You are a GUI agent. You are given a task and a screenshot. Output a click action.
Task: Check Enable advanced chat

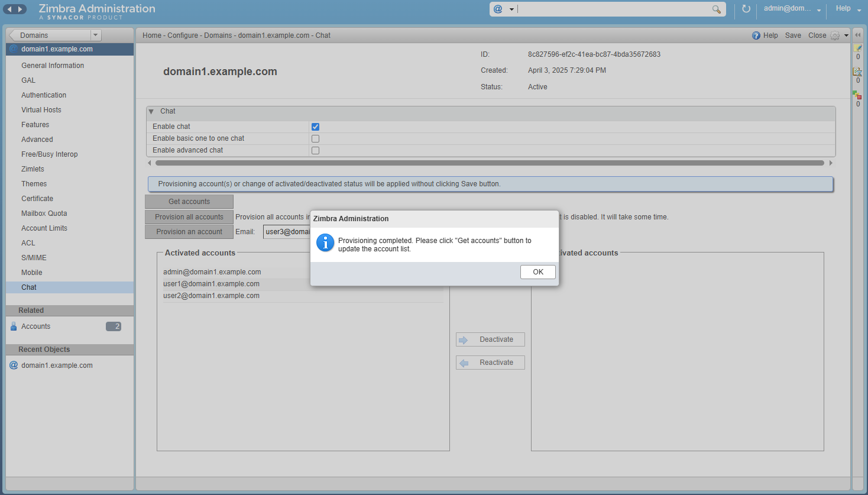coord(315,150)
